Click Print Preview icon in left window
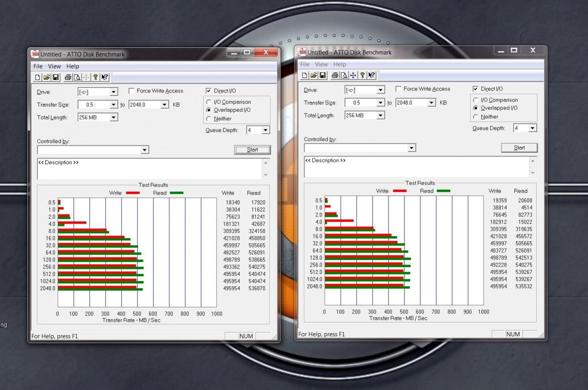This screenshot has width=588, height=390. (77, 77)
